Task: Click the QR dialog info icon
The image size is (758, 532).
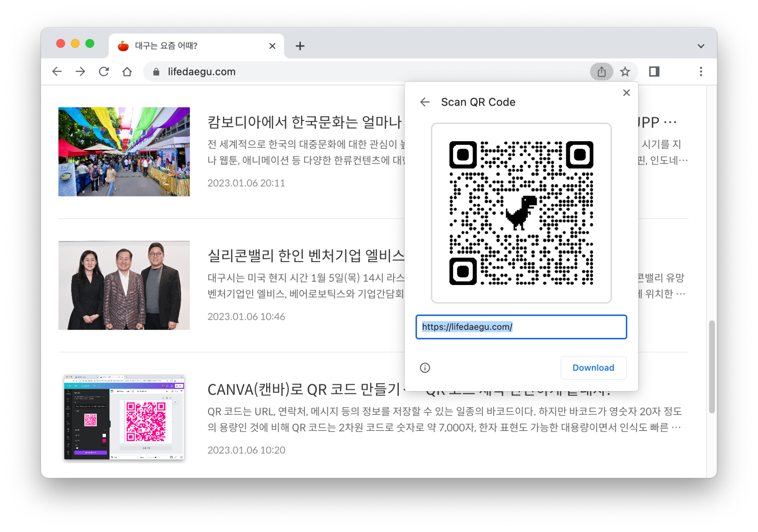Action: pos(425,368)
